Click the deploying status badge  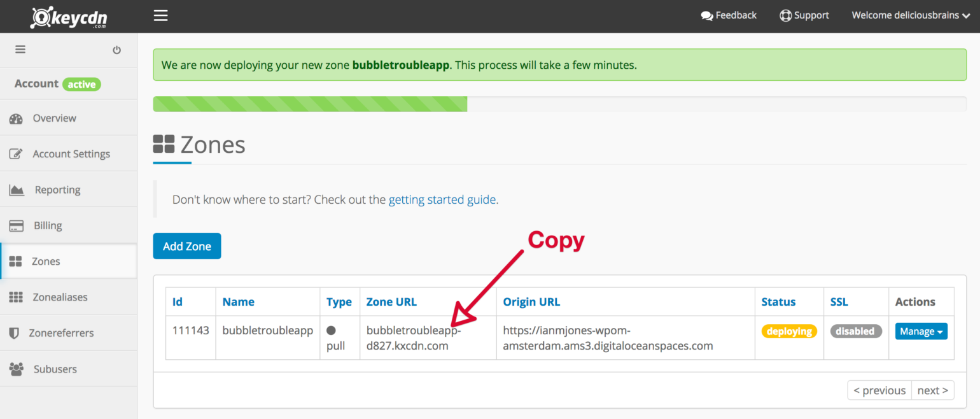(x=789, y=331)
